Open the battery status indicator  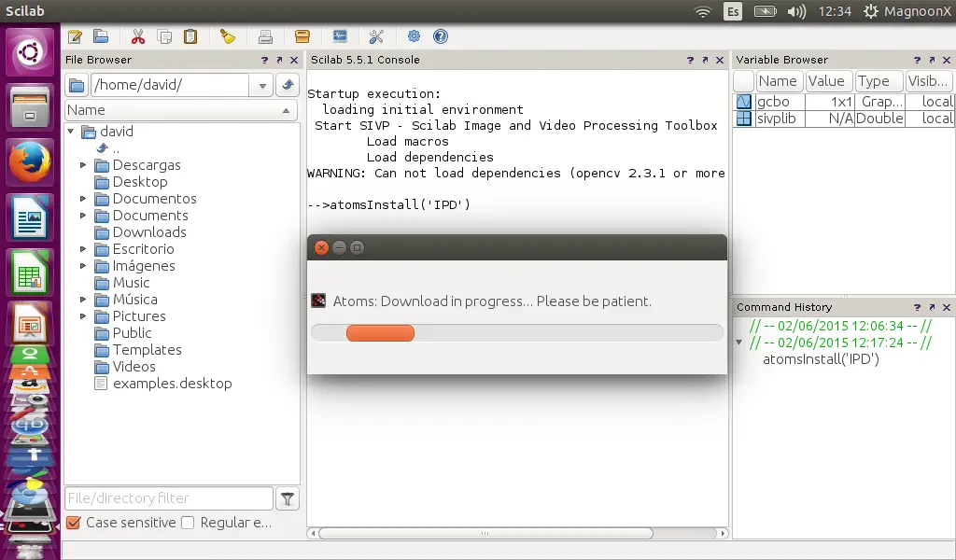[766, 11]
